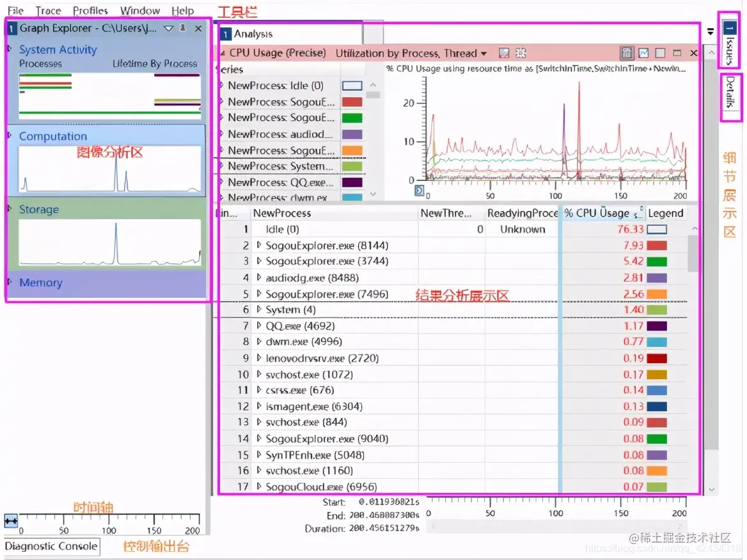Open the tab list dropdown arrow beside Issues

pyautogui.click(x=711, y=31)
